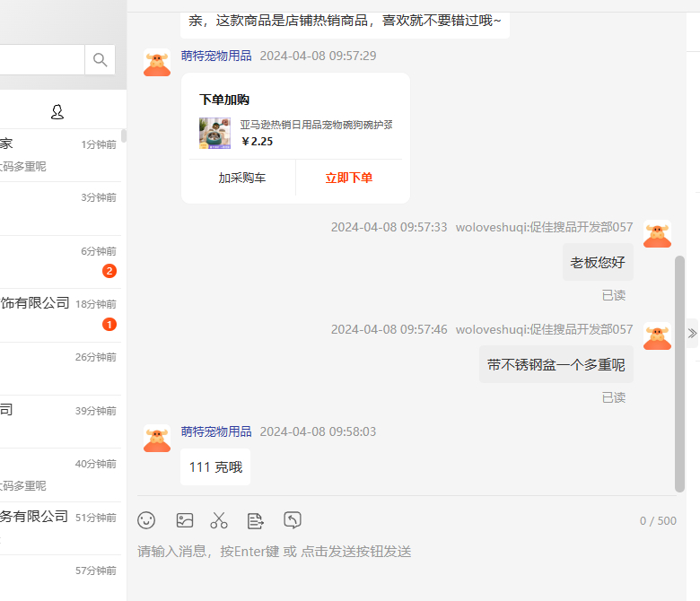Click 萌特宠物用品 sender name at 09:58:03
700x601 pixels.
click(216, 431)
